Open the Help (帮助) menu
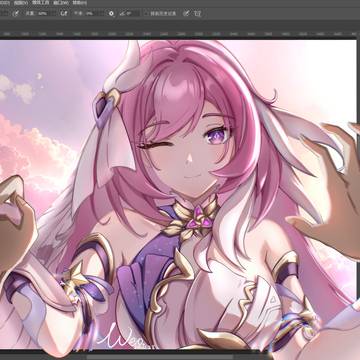 tap(80, 3)
